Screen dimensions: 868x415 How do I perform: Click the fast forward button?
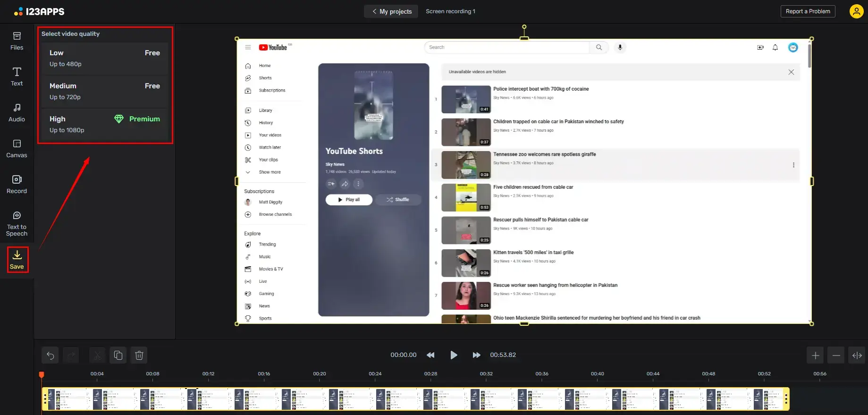476,355
